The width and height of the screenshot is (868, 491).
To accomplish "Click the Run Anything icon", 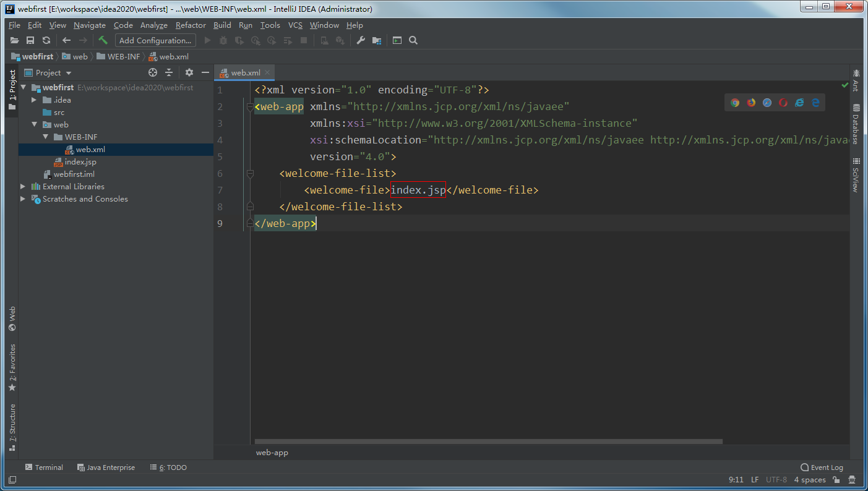I will pyautogui.click(x=397, y=40).
